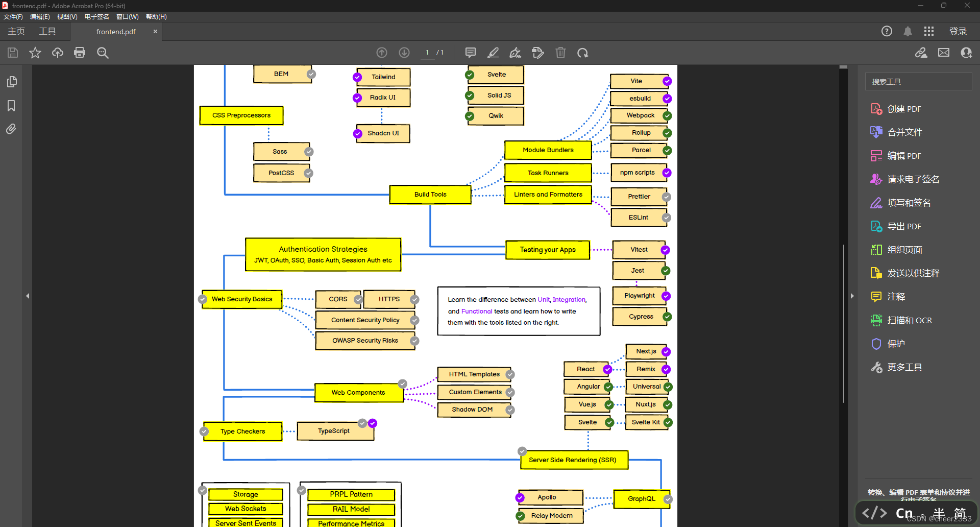The height and width of the screenshot is (527, 980).
Task: Go to next page arrow
Action: point(404,53)
